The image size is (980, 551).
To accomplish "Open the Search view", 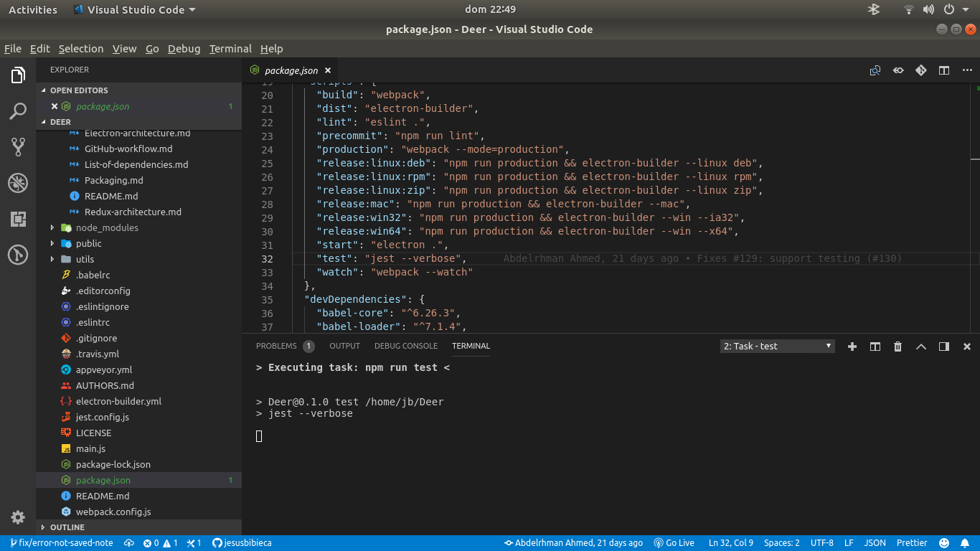I will pos(17,111).
